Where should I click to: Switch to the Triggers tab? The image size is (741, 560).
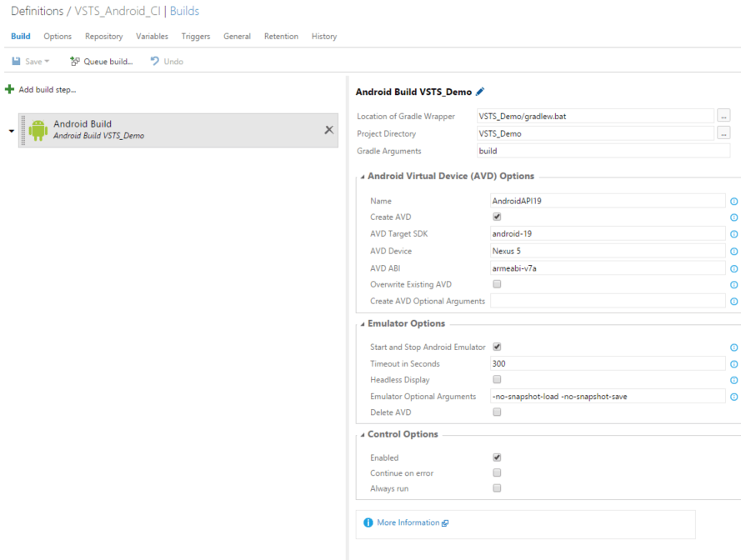tap(196, 37)
